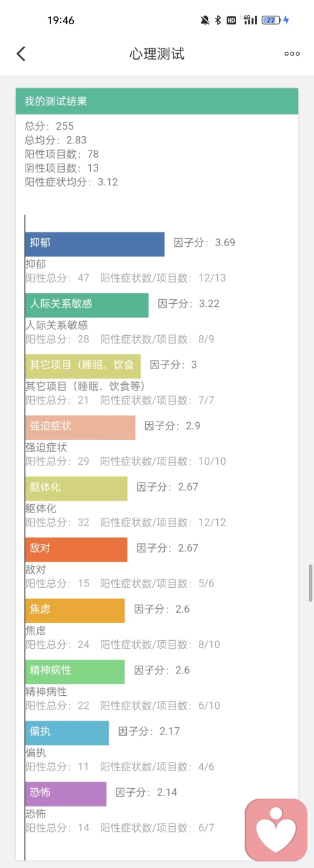314x868 pixels.
Task: Tap the pink heart floating icon
Action: [x=276, y=829]
